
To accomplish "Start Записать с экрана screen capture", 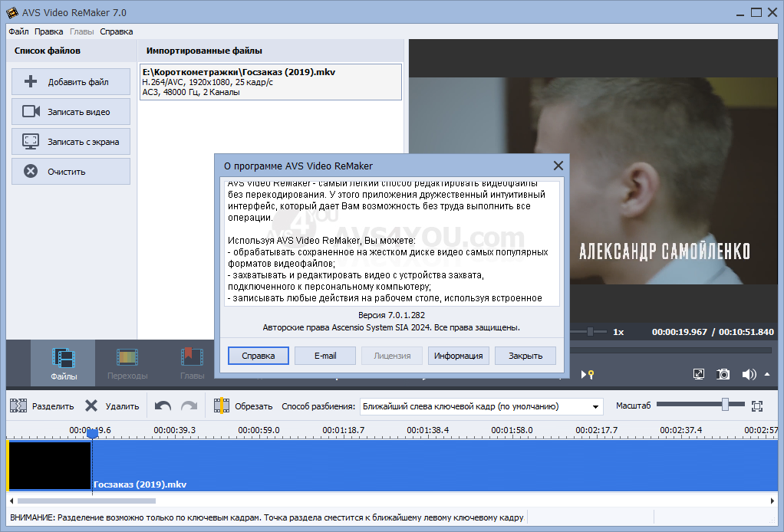I will (71, 142).
